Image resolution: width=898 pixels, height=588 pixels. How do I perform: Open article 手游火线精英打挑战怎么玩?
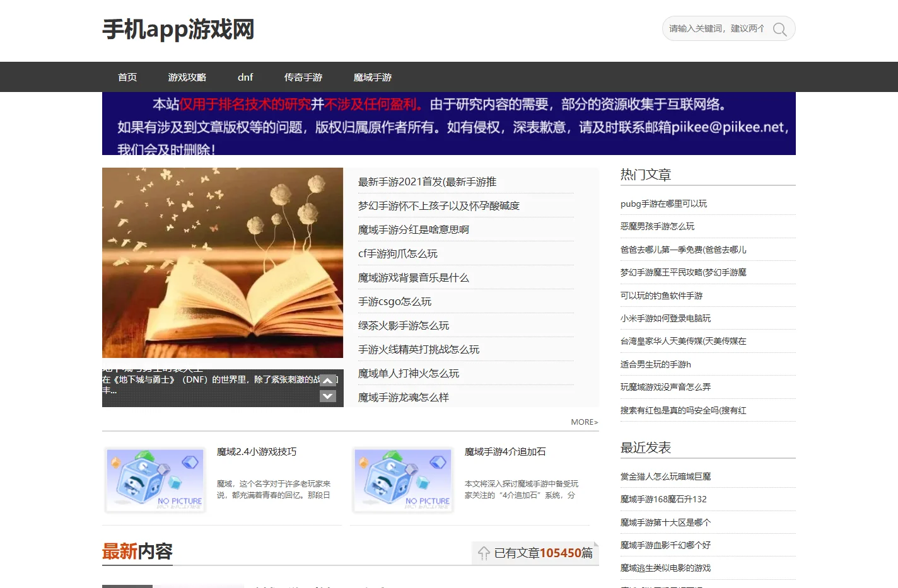419,349
